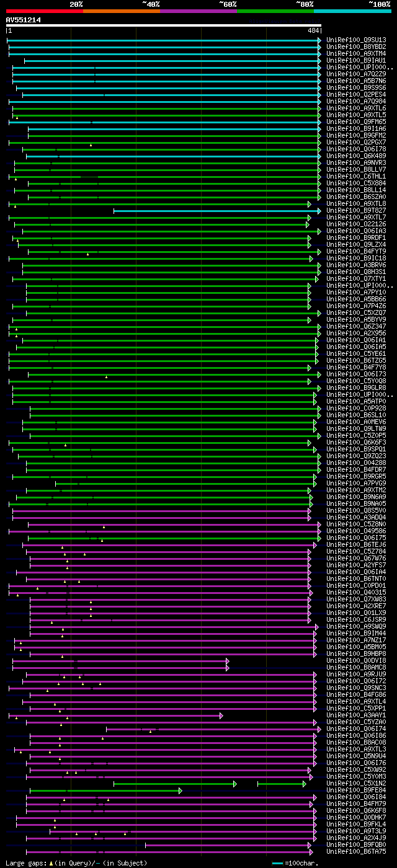Select the UniRef100_Q2PES4 label
This screenshot has height=868, width=397.
356,94
